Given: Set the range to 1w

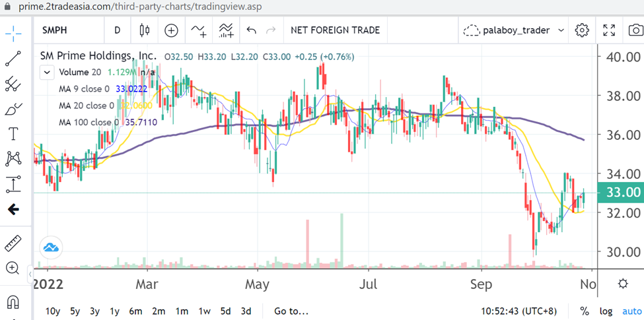Looking at the screenshot, I should [x=204, y=311].
